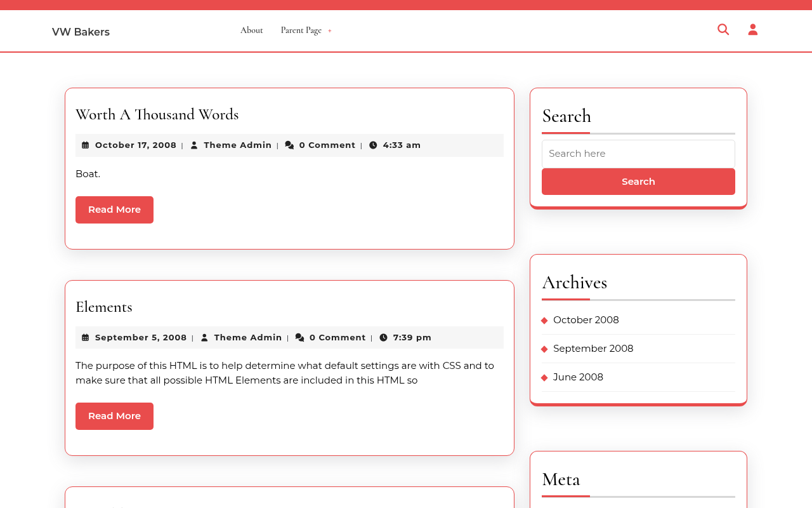Open the header search icon
This screenshot has height=508, width=812.
(723, 29)
